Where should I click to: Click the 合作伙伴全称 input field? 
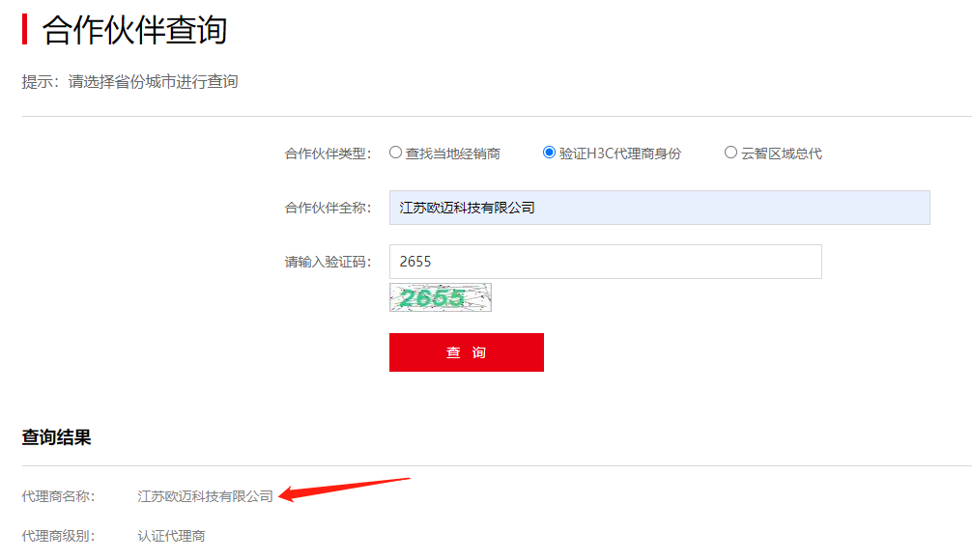click(660, 208)
